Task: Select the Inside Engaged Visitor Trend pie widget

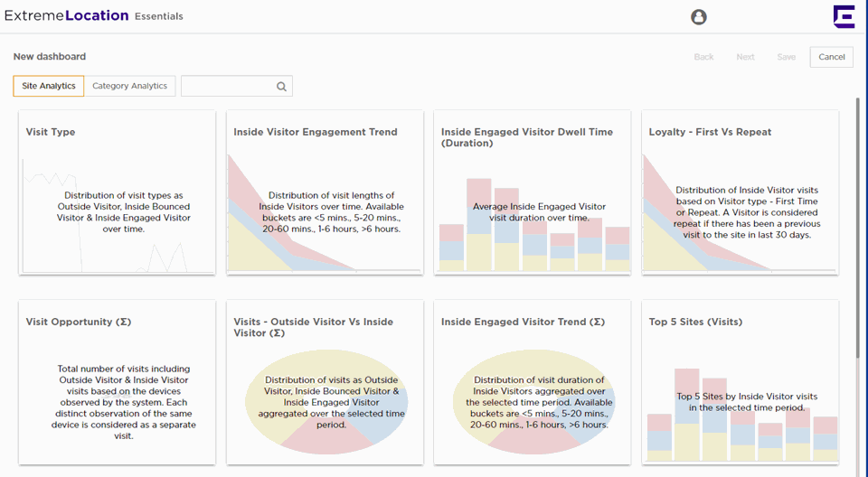Action: (x=533, y=382)
